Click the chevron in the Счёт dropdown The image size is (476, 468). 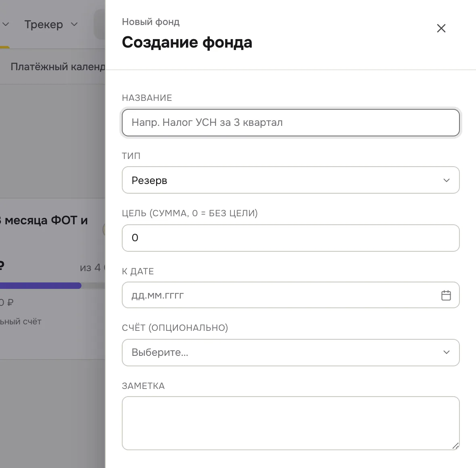[x=446, y=352]
